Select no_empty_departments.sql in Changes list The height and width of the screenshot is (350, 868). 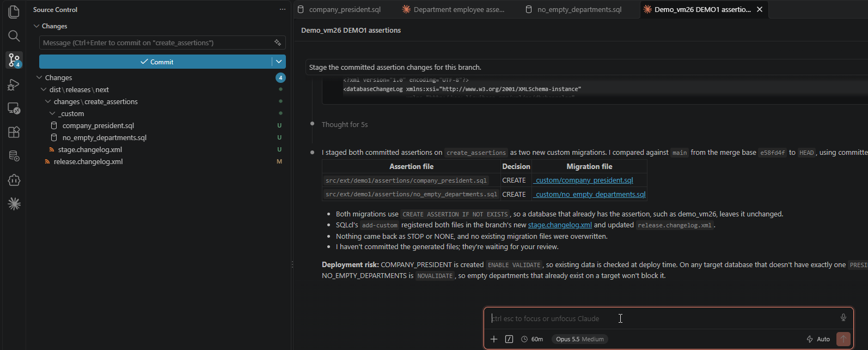pos(104,137)
